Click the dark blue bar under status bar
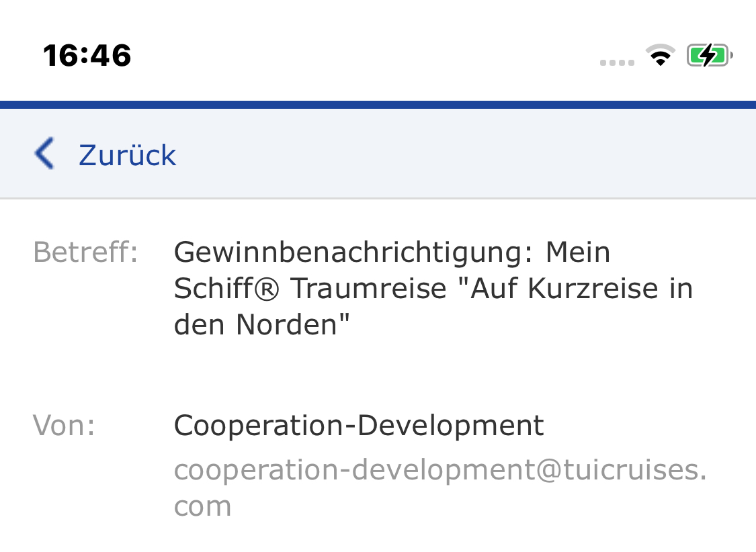The width and height of the screenshot is (756, 552). click(x=378, y=105)
